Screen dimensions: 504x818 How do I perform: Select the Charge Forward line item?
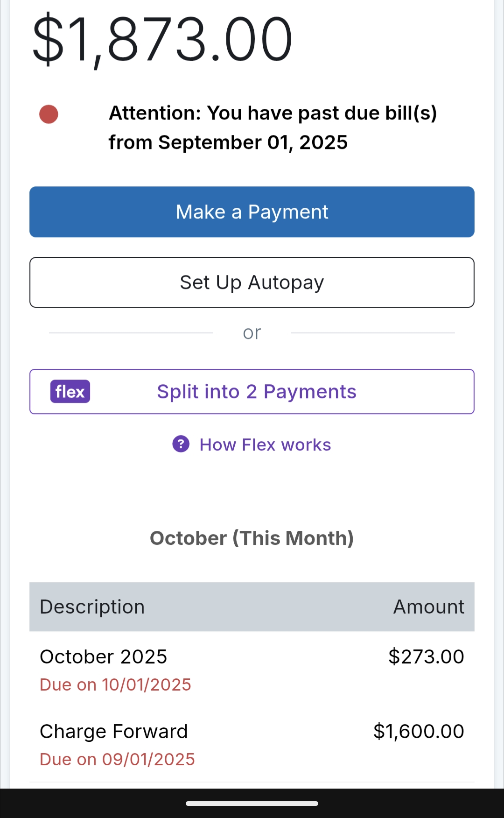click(x=114, y=732)
